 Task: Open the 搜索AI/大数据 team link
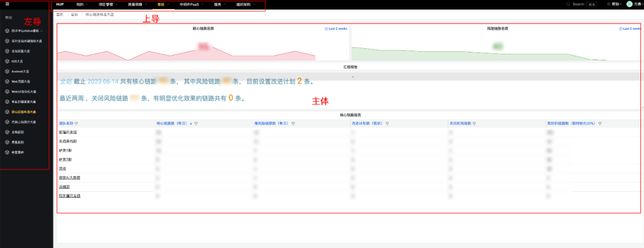coord(69,178)
